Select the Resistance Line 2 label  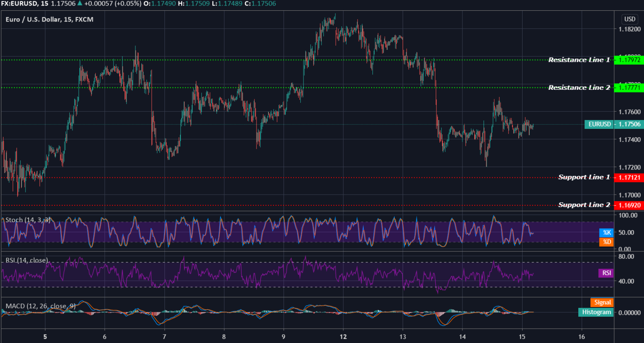[579, 88]
